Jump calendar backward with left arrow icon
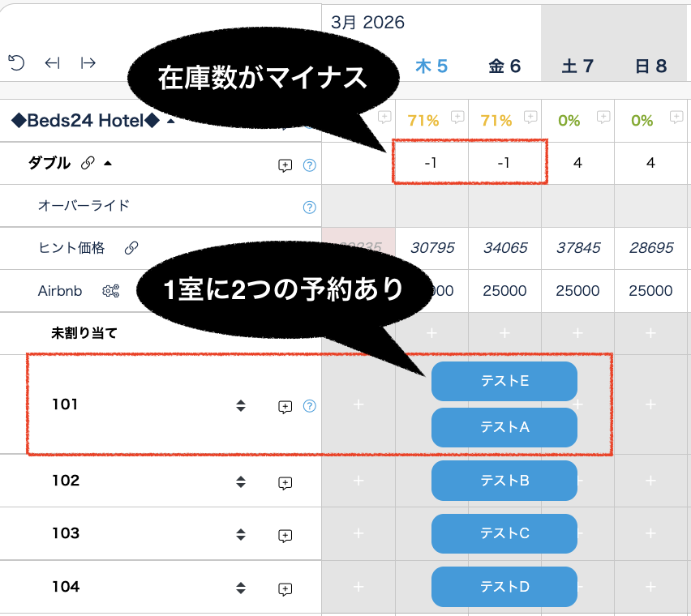 tap(53, 63)
